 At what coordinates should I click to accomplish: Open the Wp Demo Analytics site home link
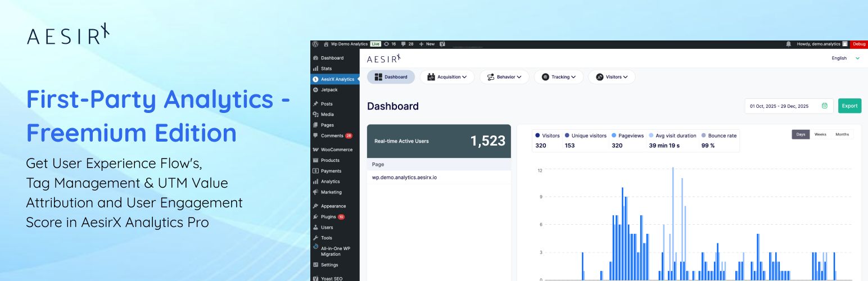346,44
